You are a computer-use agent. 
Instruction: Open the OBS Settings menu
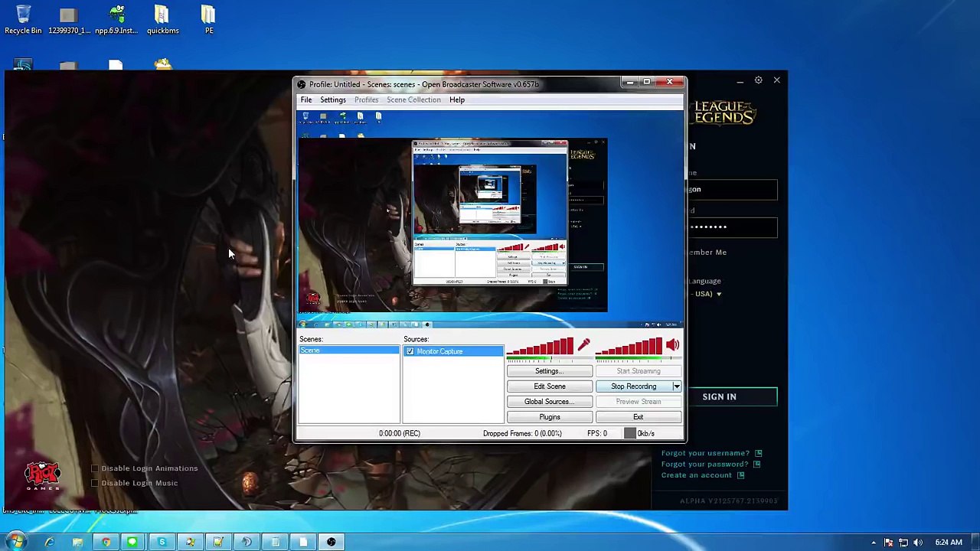point(333,99)
